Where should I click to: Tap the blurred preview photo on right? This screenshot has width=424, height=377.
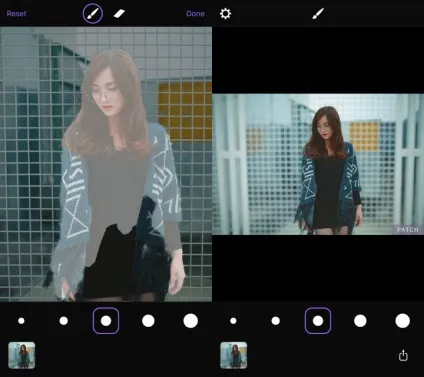[x=318, y=164]
